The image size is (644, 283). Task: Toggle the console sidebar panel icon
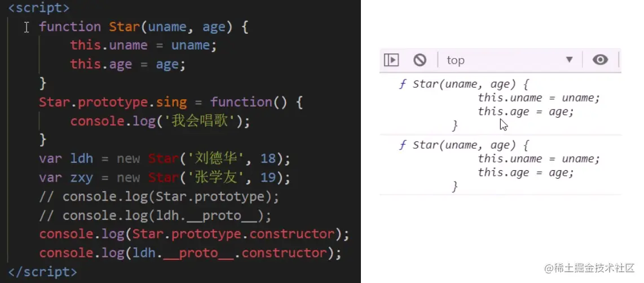[x=391, y=60]
